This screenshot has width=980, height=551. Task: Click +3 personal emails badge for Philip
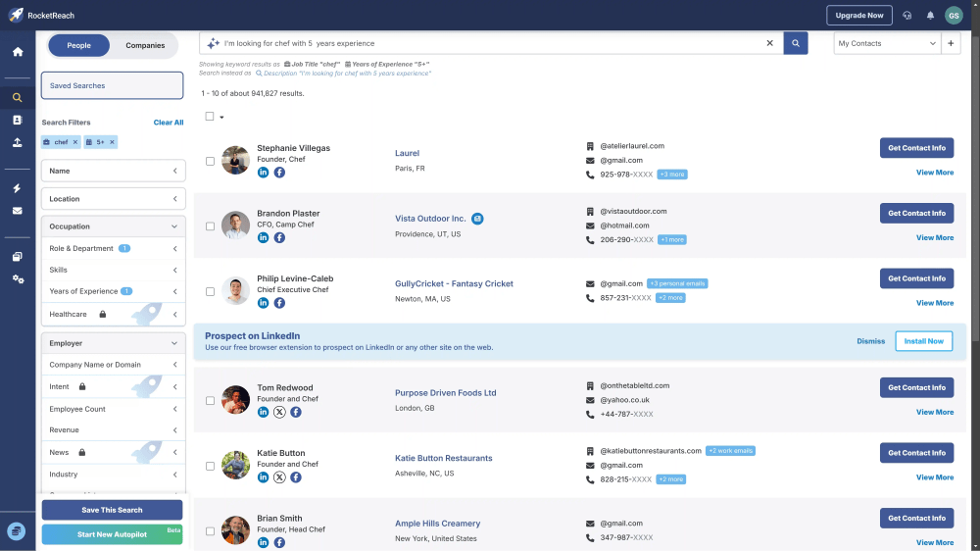click(677, 283)
